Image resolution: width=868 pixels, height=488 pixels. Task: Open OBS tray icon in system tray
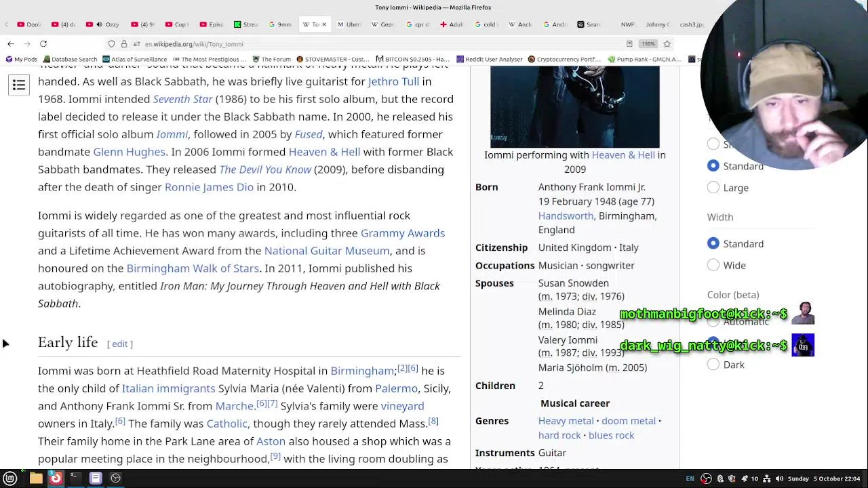706,479
